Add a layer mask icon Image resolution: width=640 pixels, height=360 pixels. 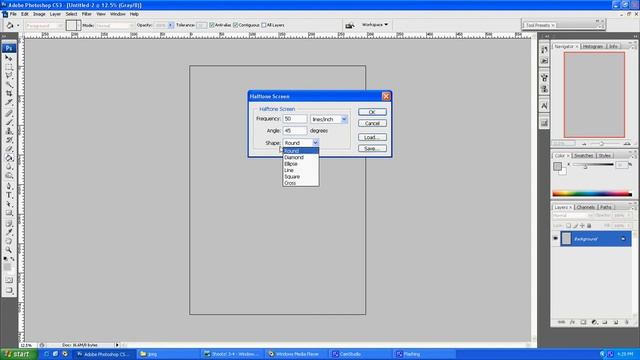click(583, 322)
